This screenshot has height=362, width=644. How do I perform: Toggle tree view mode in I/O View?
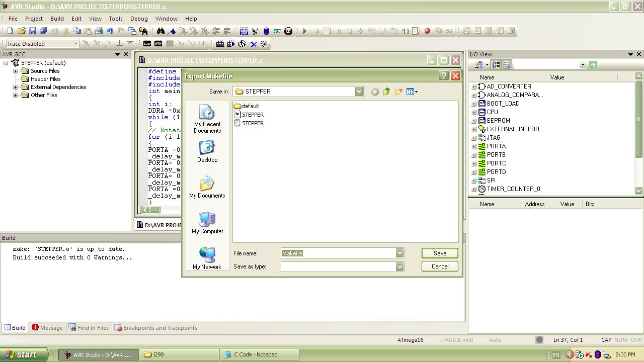pyautogui.click(x=496, y=64)
